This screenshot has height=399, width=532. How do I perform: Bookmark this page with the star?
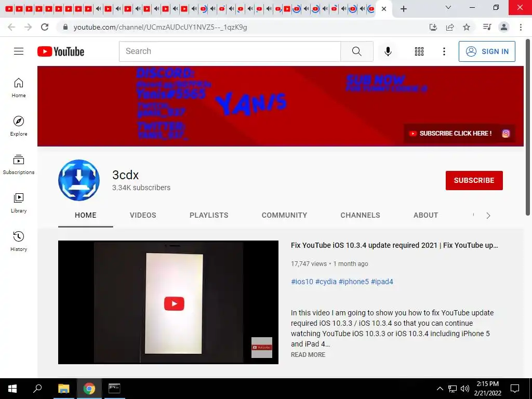467,27
